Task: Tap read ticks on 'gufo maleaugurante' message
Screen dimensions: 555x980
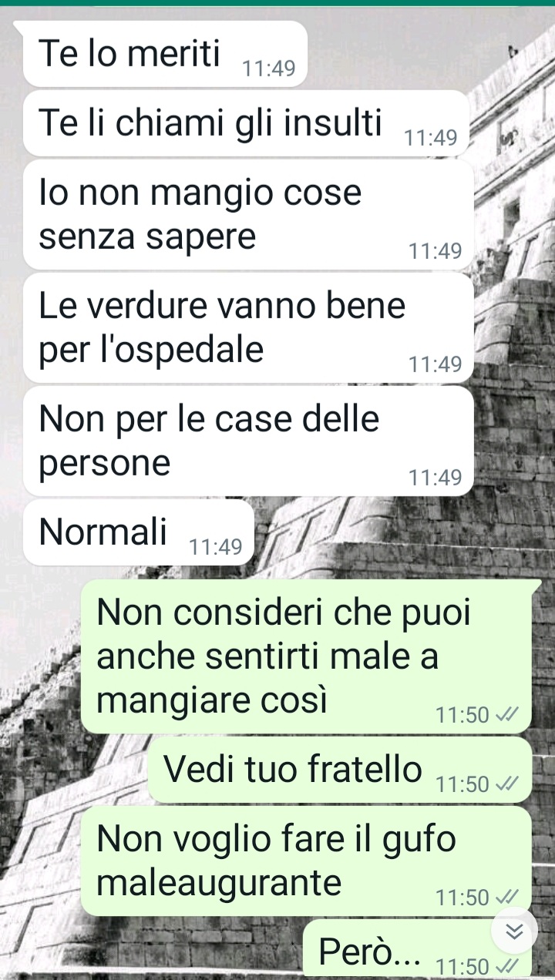Action: click(507, 898)
